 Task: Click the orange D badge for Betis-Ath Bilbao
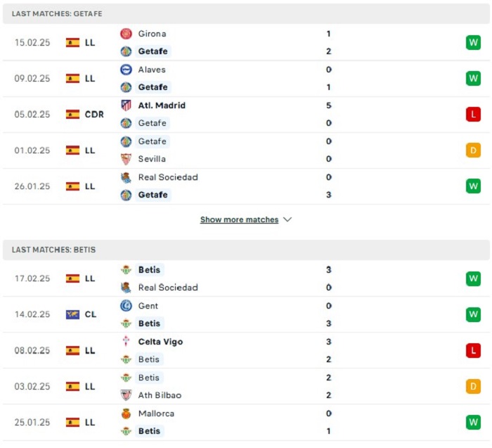[473, 386]
